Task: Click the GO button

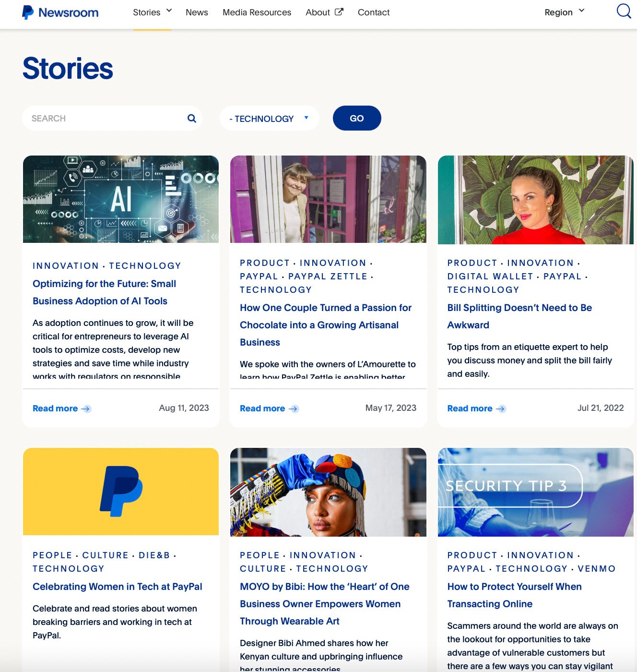Action: pos(357,118)
